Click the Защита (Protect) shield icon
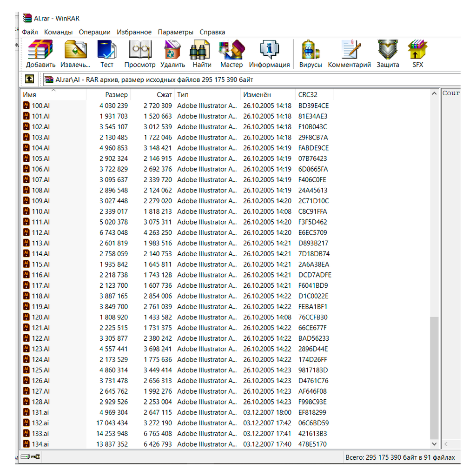476x476 pixels. point(388,49)
